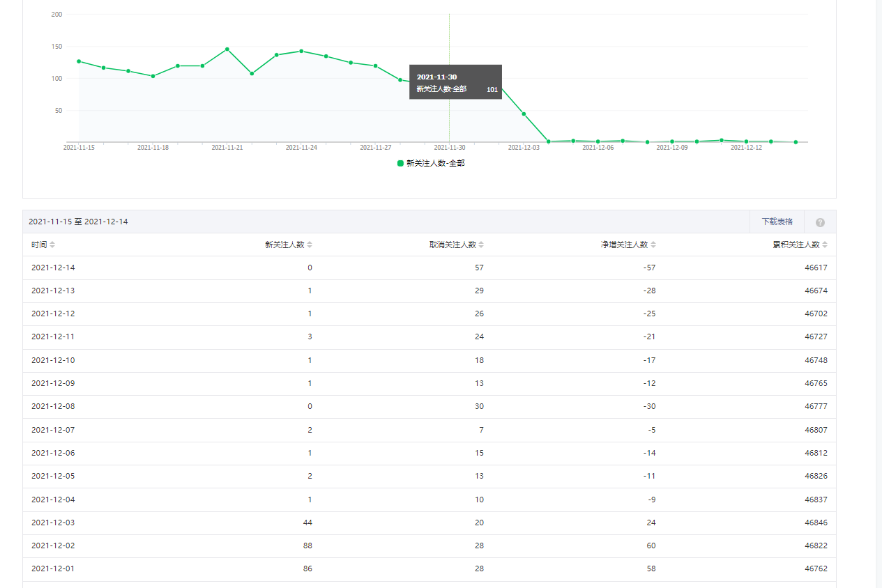Click the 2021-11-24 x-axis label
The width and height of the screenshot is (882, 588).
[301, 148]
